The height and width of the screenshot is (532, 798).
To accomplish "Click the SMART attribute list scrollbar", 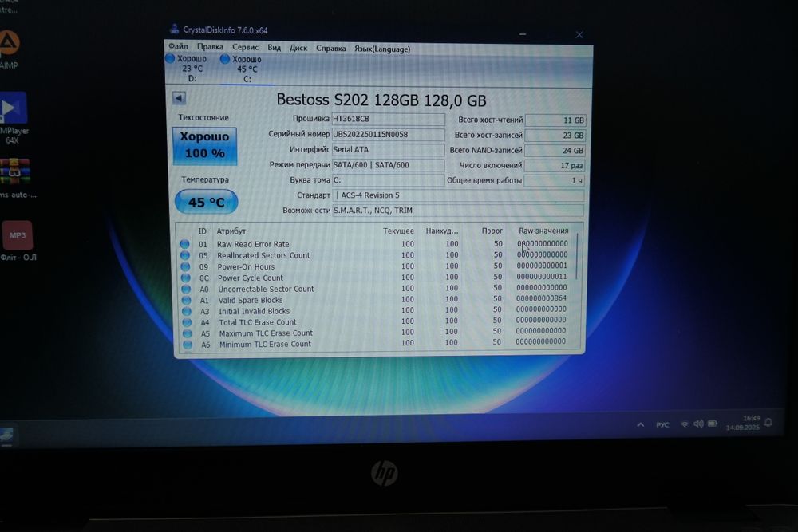I will 577,256.
